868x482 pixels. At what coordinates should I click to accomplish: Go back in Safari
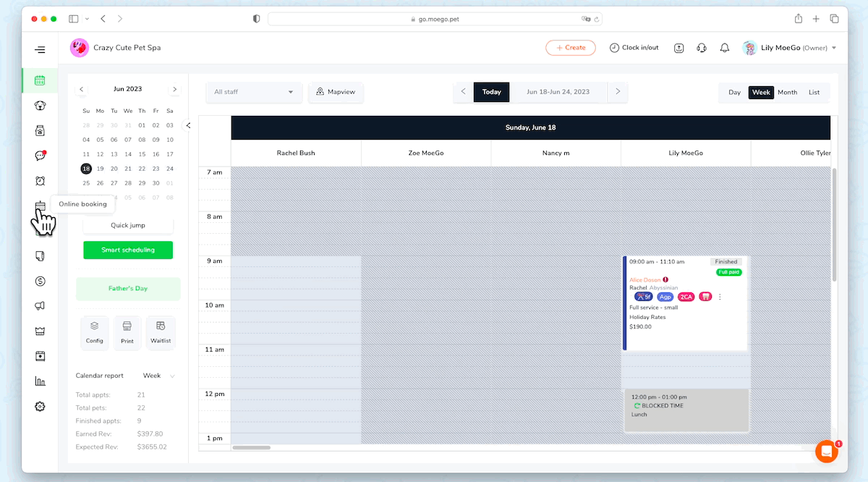pos(103,19)
